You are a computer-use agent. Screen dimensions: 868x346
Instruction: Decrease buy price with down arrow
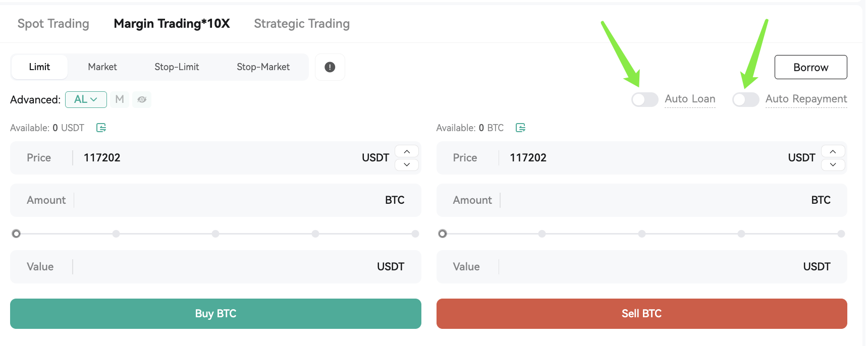[x=407, y=164]
